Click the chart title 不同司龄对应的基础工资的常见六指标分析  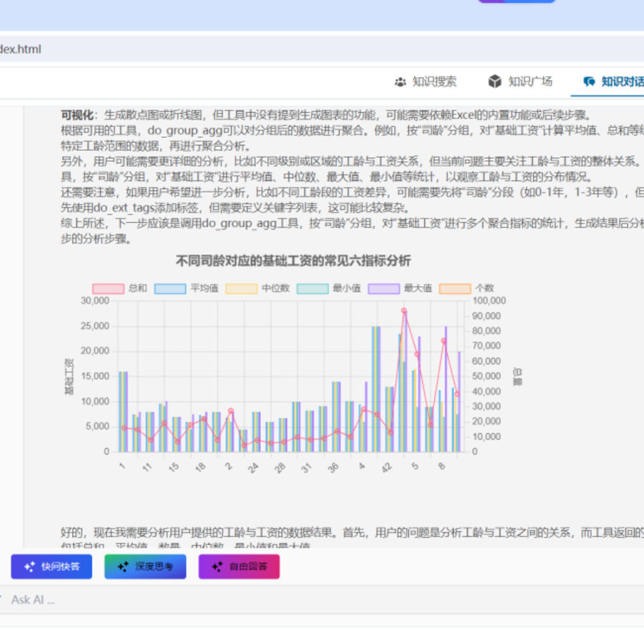293,261
